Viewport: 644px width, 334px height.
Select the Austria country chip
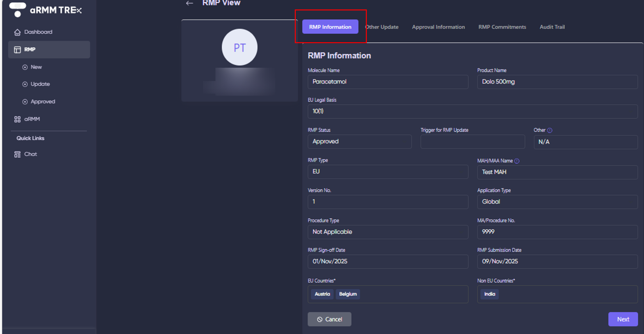[322, 294]
